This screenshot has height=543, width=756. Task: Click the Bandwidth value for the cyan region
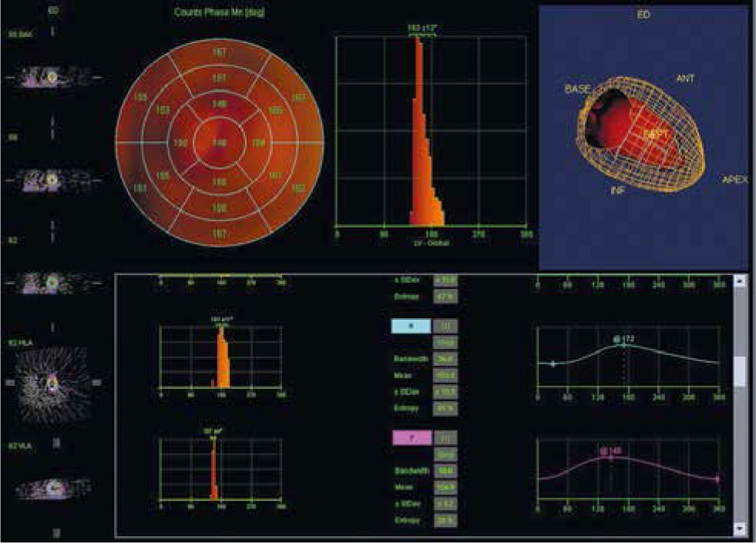pos(446,358)
